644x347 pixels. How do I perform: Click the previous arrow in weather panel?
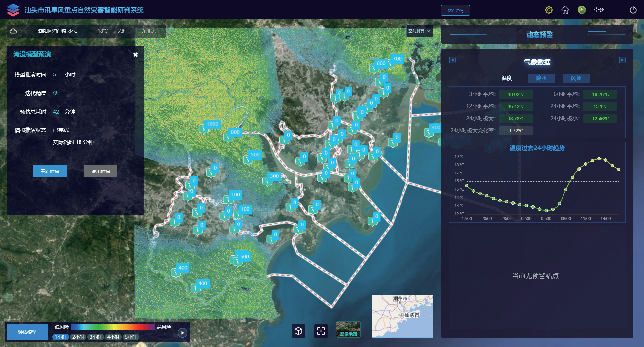pos(452,60)
